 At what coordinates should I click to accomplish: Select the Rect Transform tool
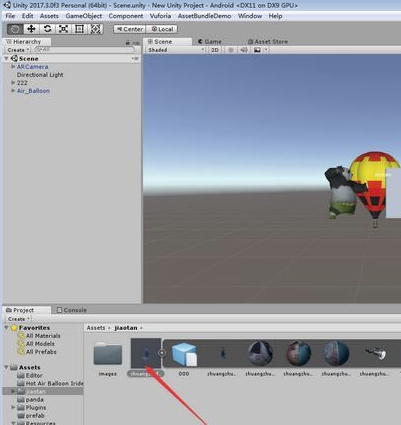coord(79,29)
